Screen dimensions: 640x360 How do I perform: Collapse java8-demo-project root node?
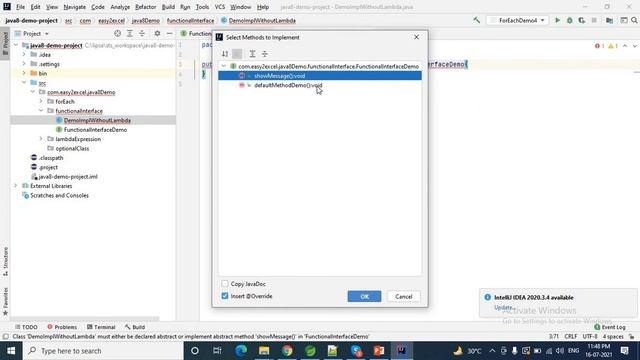coord(16,45)
